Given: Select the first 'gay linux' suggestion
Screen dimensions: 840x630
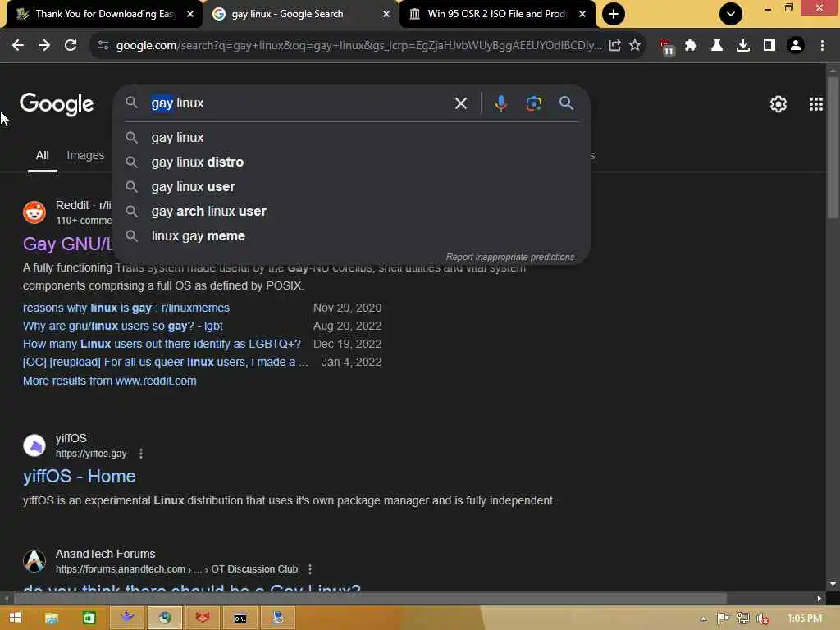Looking at the screenshot, I should coord(352,137).
